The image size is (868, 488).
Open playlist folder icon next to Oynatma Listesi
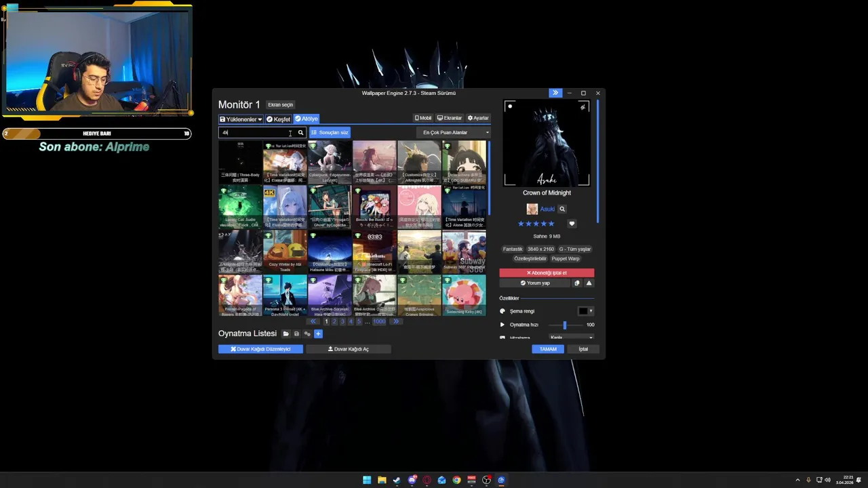(x=285, y=334)
